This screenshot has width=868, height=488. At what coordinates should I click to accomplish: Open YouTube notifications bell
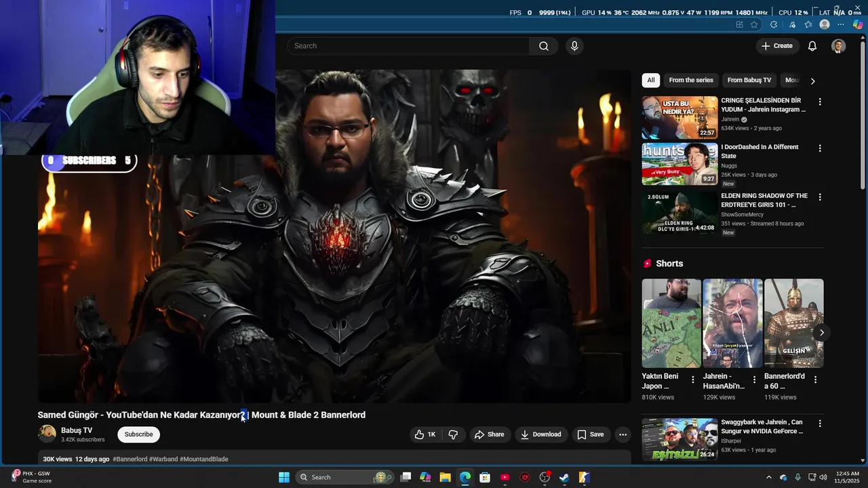812,46
